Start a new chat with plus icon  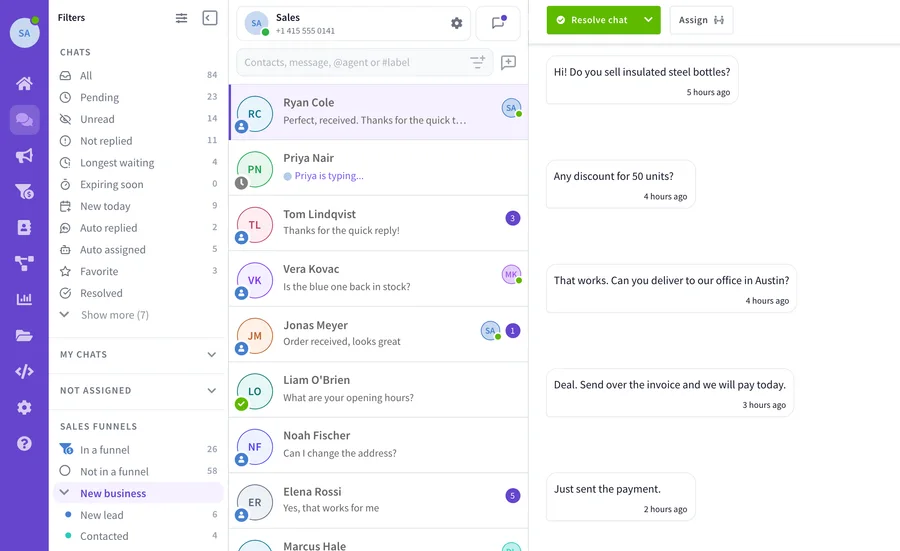(508, 62)
